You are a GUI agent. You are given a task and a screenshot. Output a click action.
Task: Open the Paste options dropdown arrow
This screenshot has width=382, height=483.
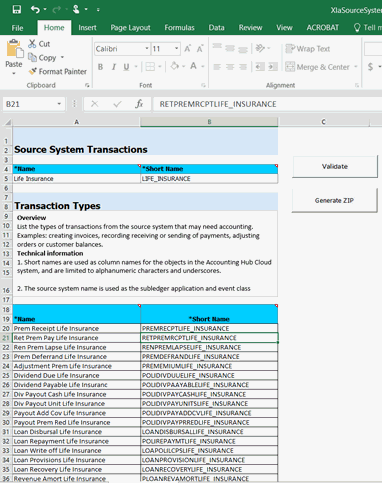(x=14, y=73)
